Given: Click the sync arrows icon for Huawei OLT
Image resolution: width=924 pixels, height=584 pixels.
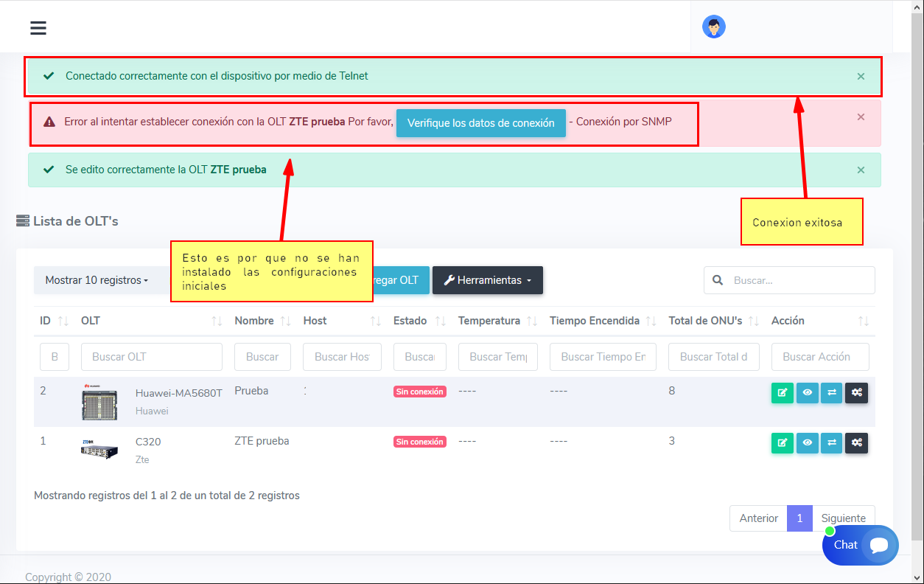Looking at the screenshot, I should tap(831, 393).
